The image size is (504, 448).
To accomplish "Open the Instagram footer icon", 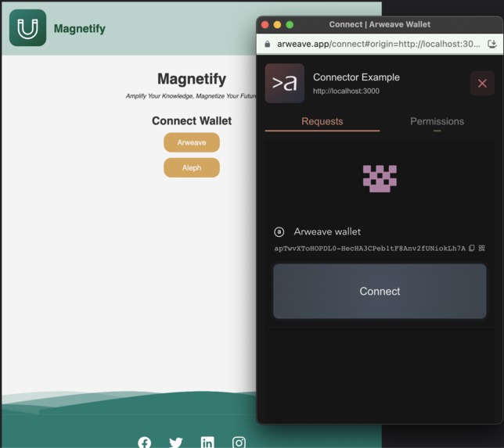I will (x=239, y=443).
